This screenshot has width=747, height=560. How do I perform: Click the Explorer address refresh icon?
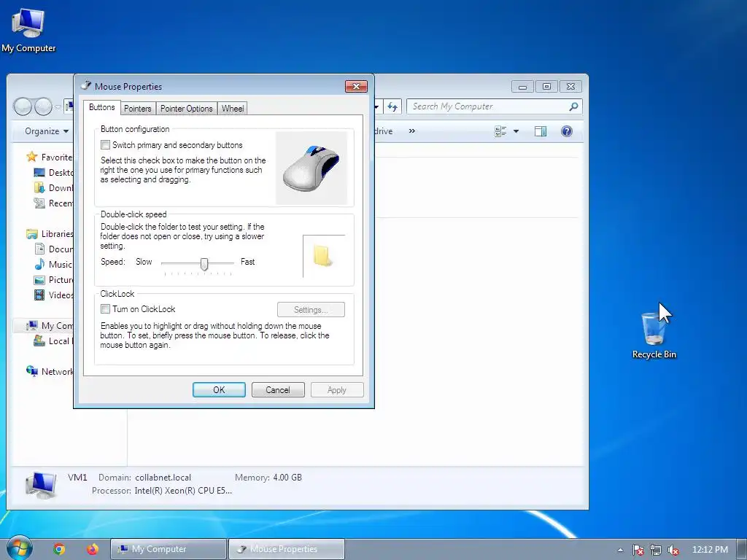392,106
